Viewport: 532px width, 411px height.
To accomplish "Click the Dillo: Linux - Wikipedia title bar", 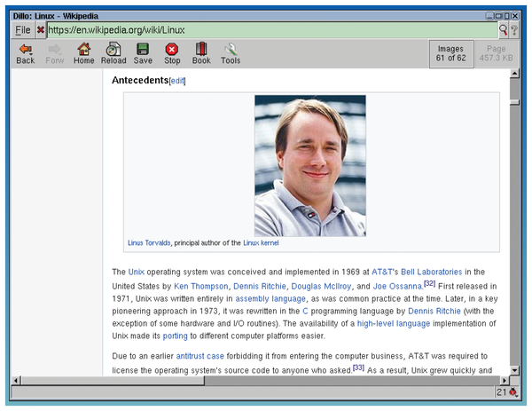I will coord(247,16).
